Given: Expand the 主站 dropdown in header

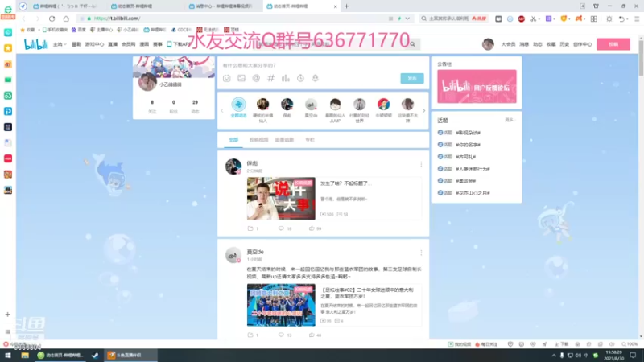Looking at the screenshot, I should (60, 44).
